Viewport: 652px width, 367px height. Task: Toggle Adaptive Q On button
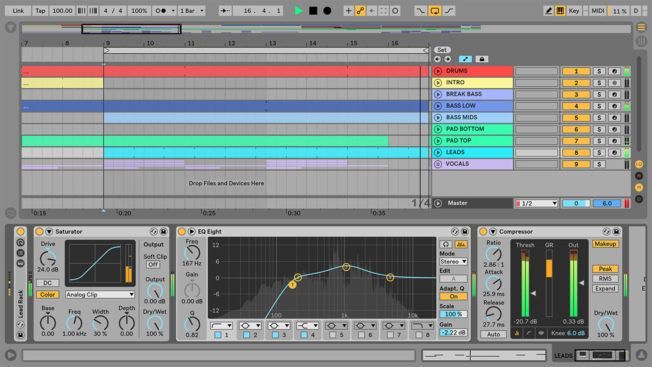pos(453,296)
